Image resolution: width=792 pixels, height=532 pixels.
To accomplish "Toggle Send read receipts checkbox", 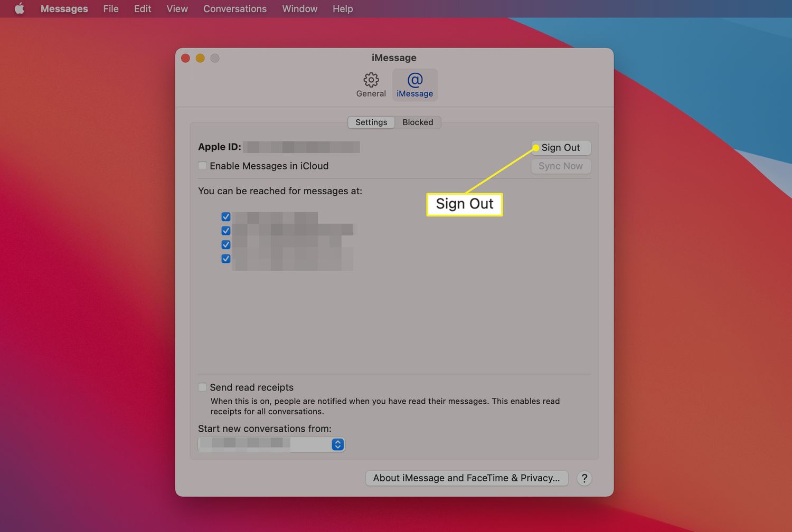I will pos(202,387).
